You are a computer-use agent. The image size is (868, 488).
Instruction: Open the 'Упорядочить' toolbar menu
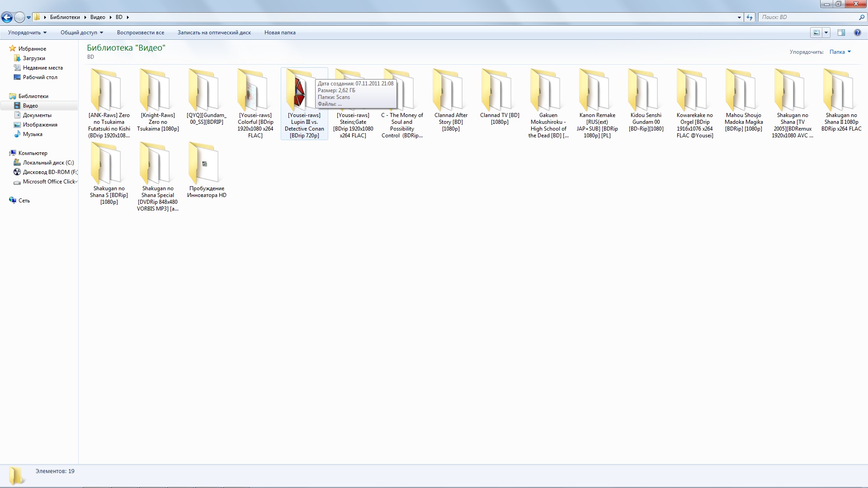[27, 33]
